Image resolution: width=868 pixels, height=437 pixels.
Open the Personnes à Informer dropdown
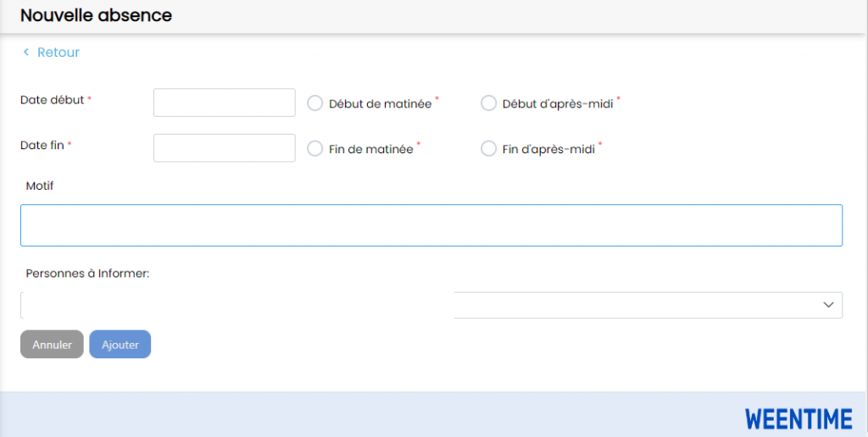(431, 306)
